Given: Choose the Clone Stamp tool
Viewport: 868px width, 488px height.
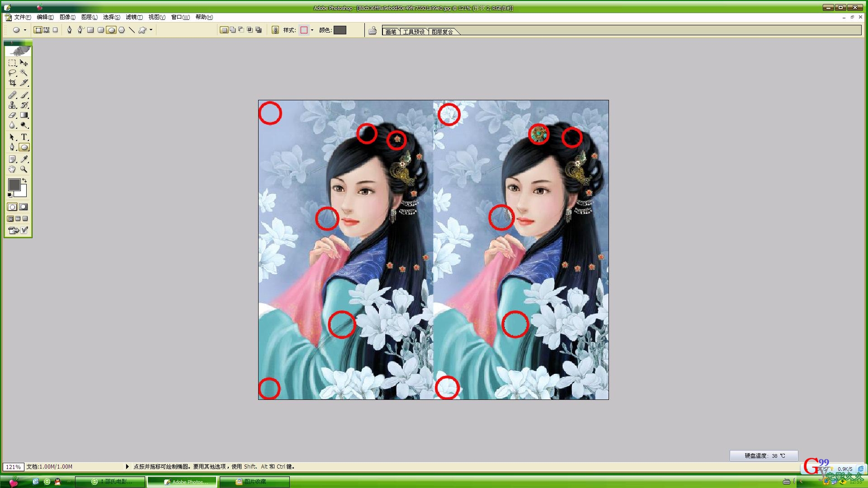Looking at the screenshot, I should pyautogui.click(x=12, y=105).
